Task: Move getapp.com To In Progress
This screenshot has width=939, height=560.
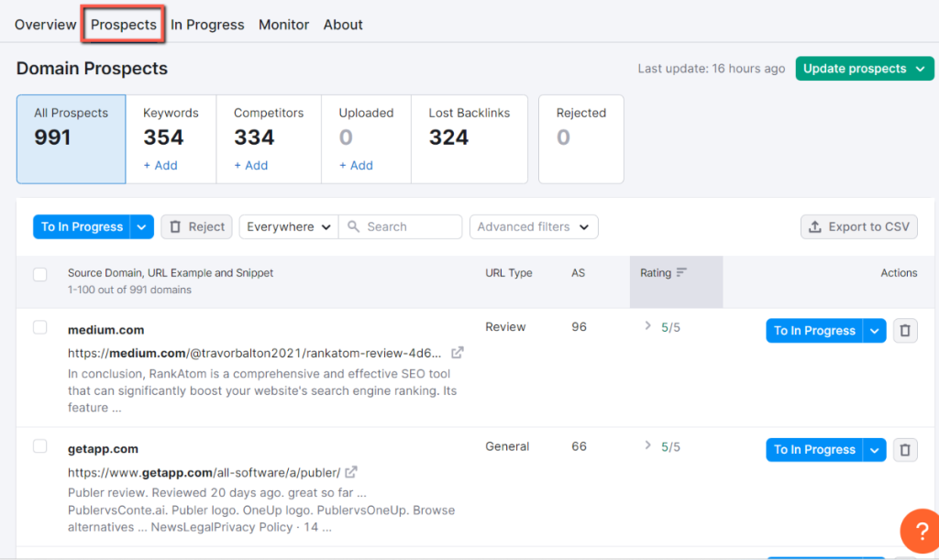Action: coord(814,449)
